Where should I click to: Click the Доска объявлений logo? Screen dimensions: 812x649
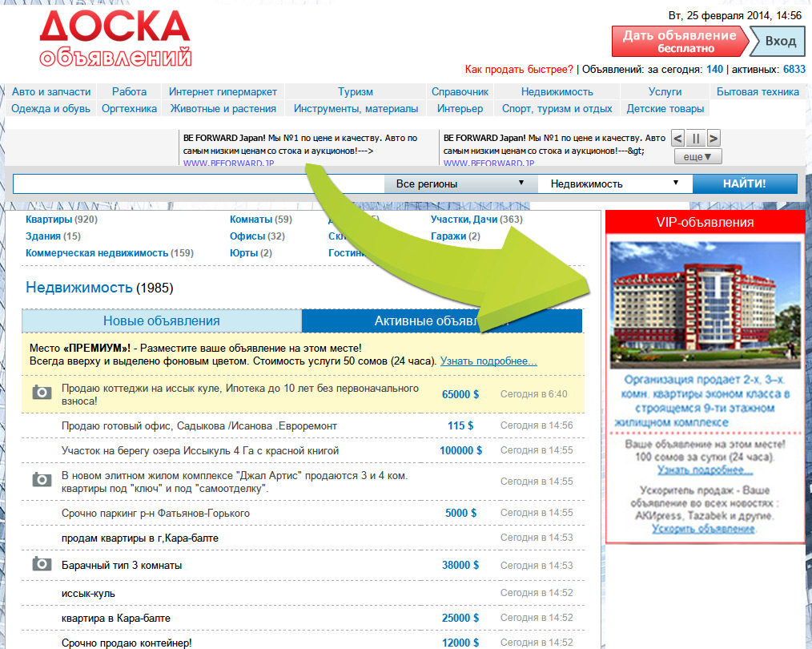[115, 38]
